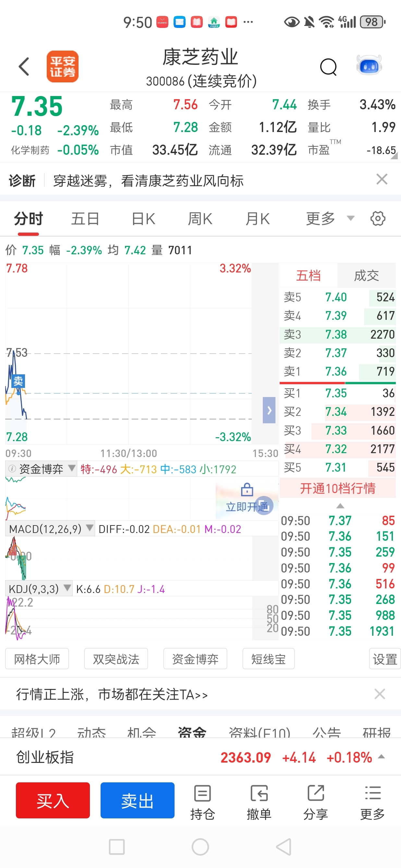Tap Android recent apps square button

(117, 847)
